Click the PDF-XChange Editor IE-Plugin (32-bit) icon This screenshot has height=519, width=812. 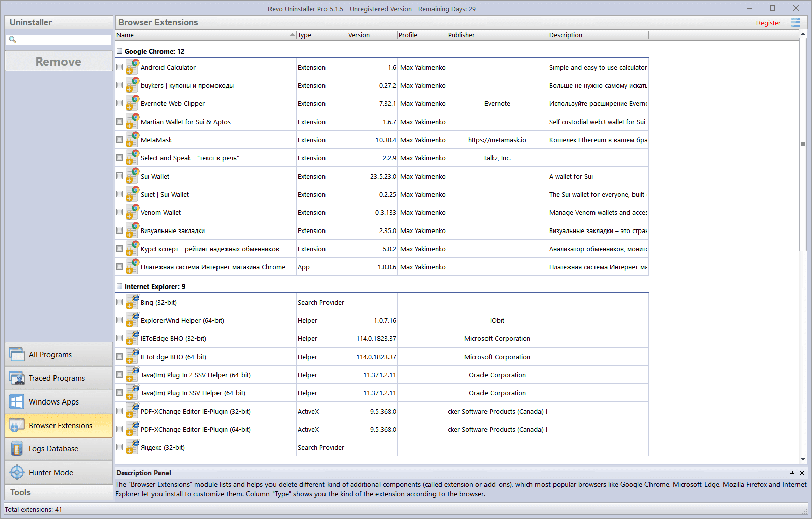(x=132, y=411)
